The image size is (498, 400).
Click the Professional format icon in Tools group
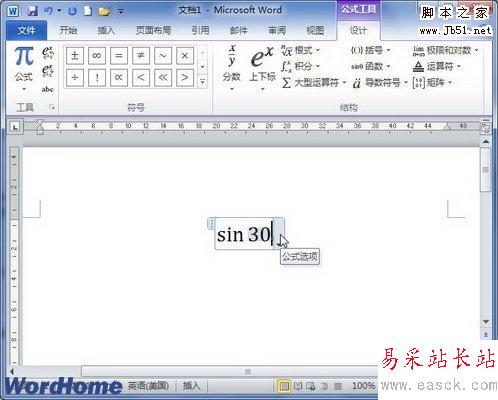(48, 53)
